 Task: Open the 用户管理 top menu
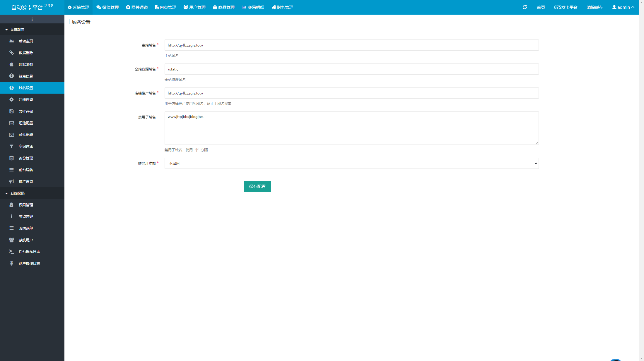[x=194, y=7]
